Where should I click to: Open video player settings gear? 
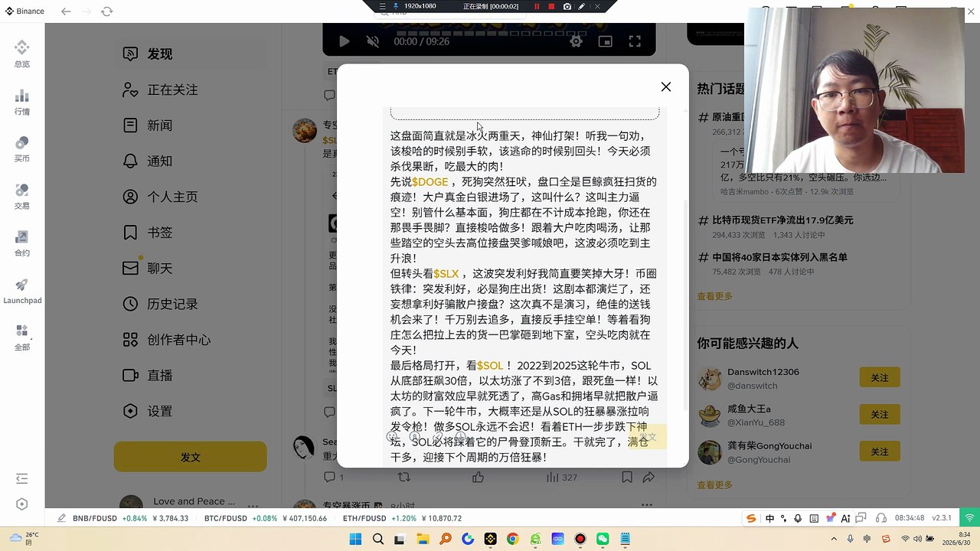pos(576,41)
